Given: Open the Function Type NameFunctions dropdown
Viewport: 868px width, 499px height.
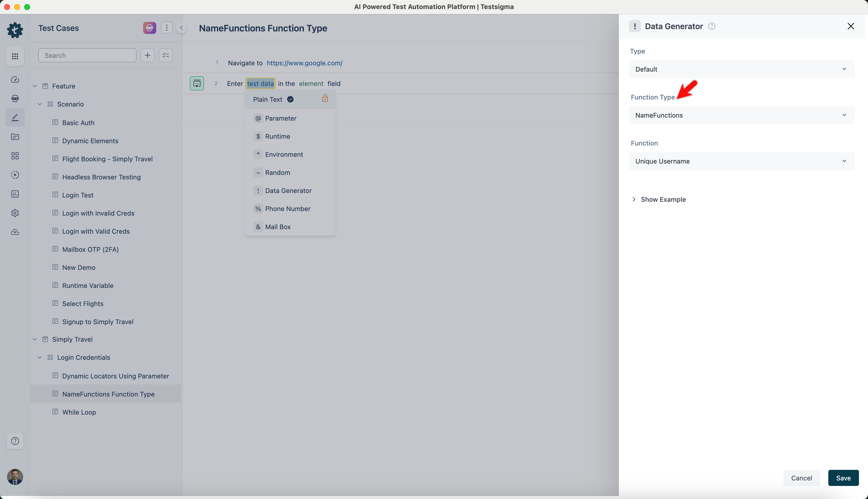Looking at the screenshot, I should click(x=741, y=115).
